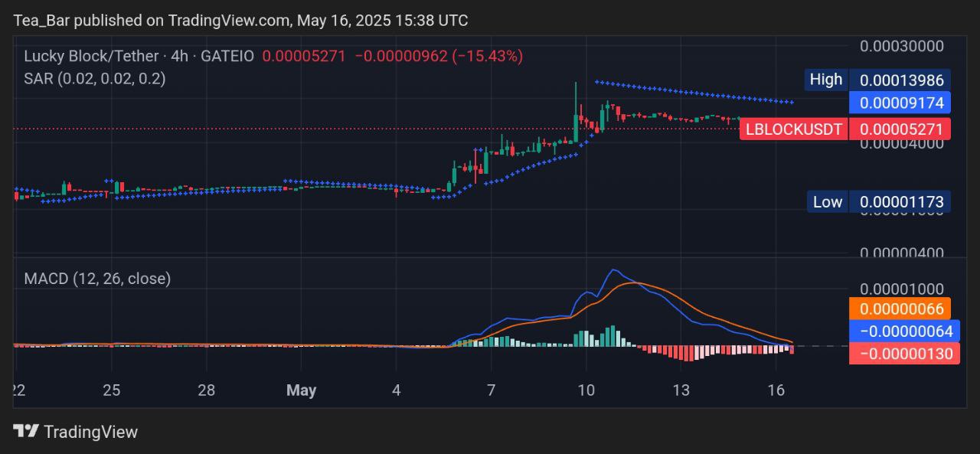Click the Tea_Bar published on TradingView.com header
Image resolution: width=980 pixels, height=454 pixels.
[240, 21]
